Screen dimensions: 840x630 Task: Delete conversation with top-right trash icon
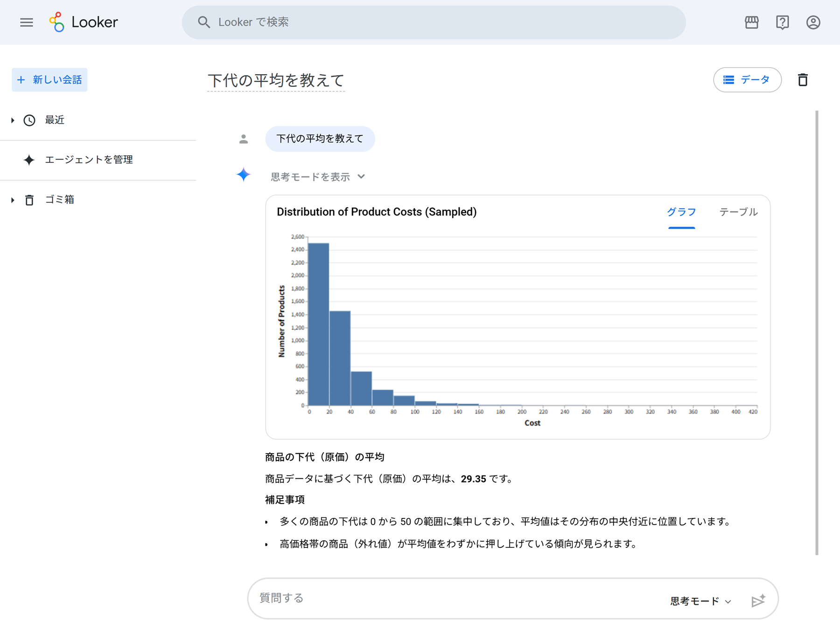pyautogui.click(x=803, y=80)
